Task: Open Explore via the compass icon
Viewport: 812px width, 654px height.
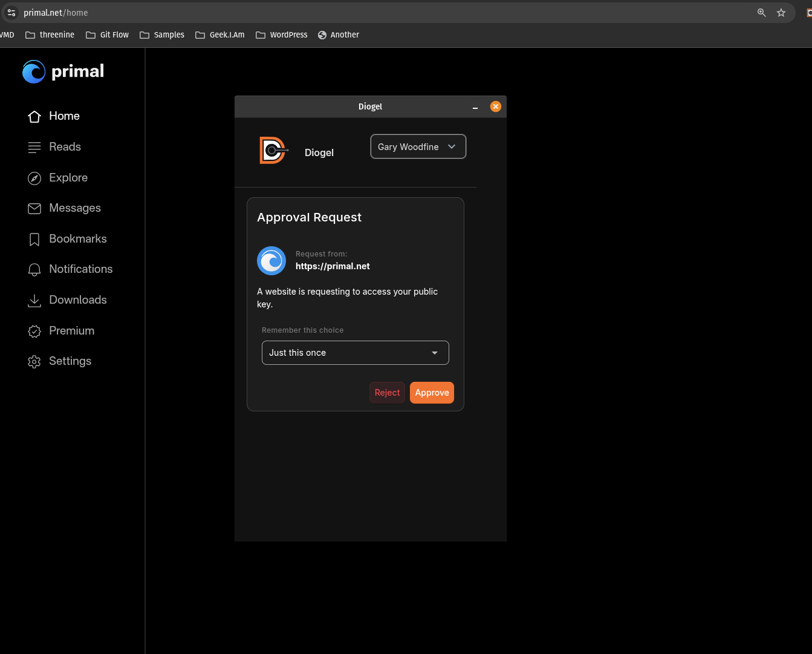Action: pyautogui.click(x=34, y=178)
